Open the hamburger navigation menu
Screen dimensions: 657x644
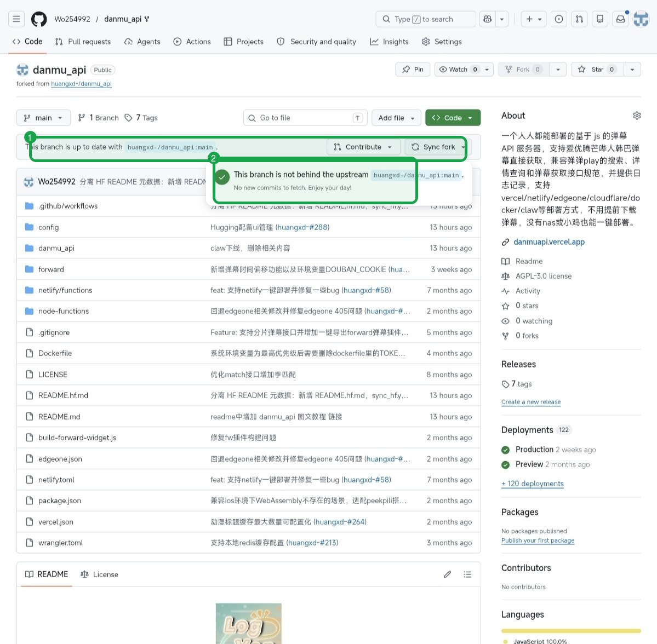[x=16, y=19]
